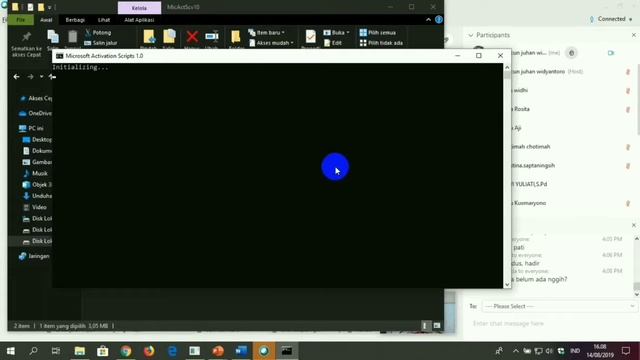Collapse the Explorer ribbon with chevron
This screenshot has width=640, height=360.
[x=428, y=20]
